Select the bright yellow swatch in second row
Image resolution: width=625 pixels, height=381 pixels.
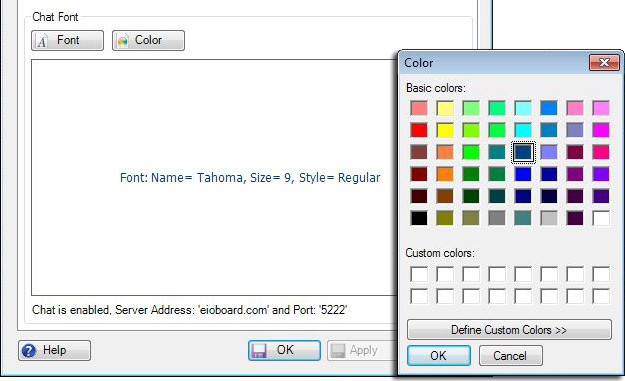click(445, 130)
